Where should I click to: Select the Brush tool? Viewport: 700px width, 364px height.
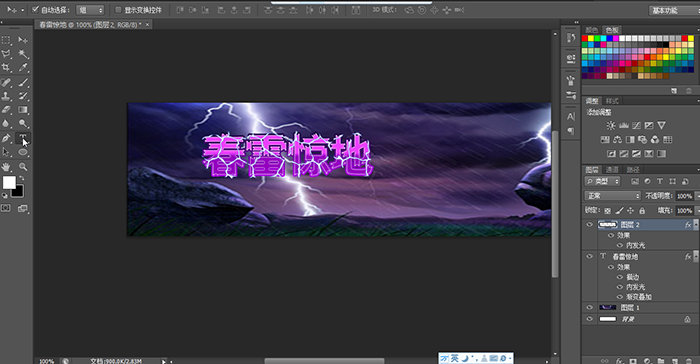tap(23, 82)
